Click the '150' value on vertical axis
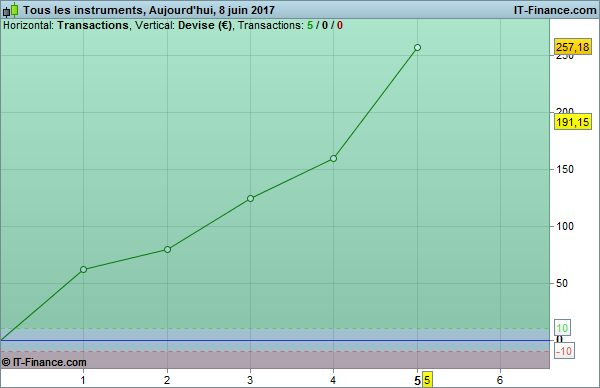600x388 pixels. point(565,169)
